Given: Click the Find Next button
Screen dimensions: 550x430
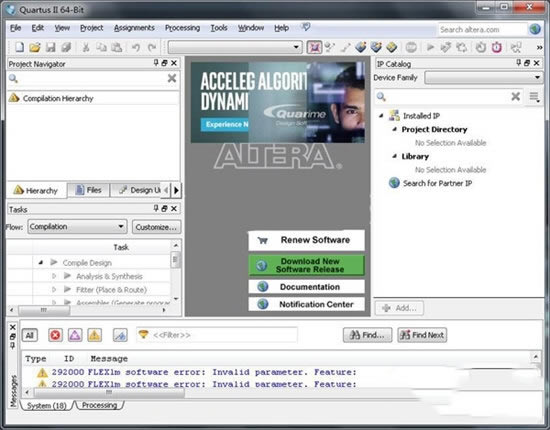Looking at the screenshot, I should point(422,335).
